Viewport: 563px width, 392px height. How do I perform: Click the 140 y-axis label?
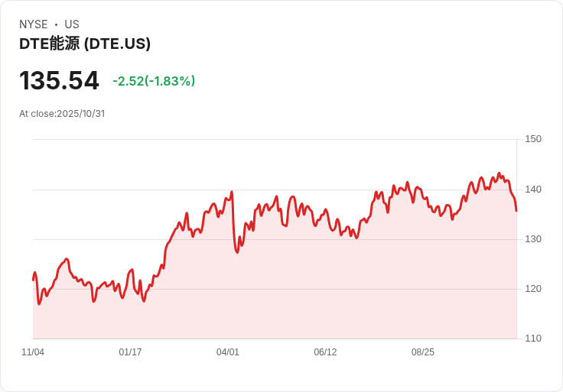point(533,190)
